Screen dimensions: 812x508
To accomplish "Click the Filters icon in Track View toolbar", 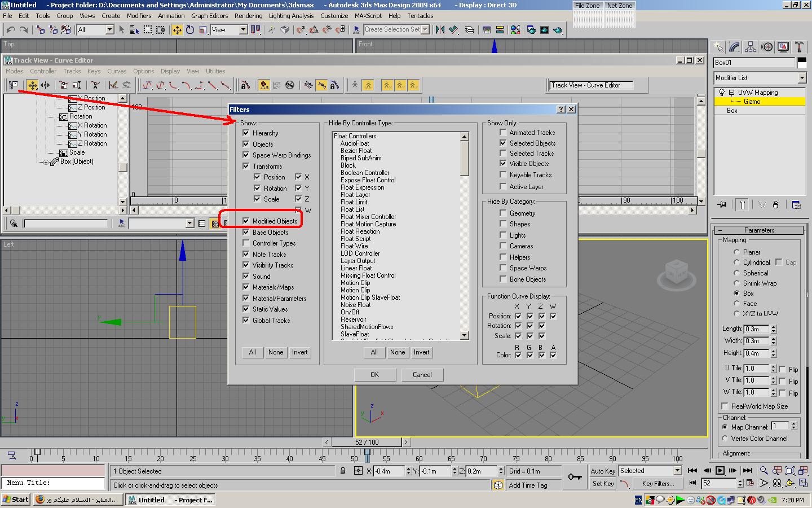I will [x=12, y=85].
